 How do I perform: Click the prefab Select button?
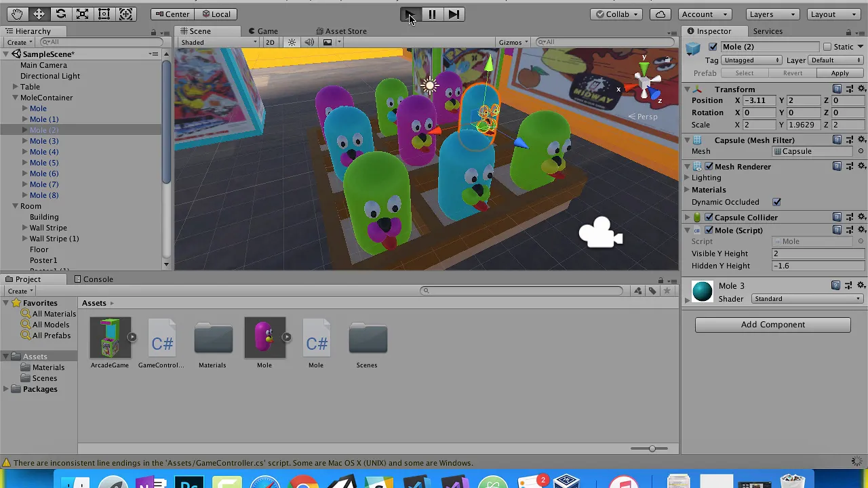coord(744,73)
